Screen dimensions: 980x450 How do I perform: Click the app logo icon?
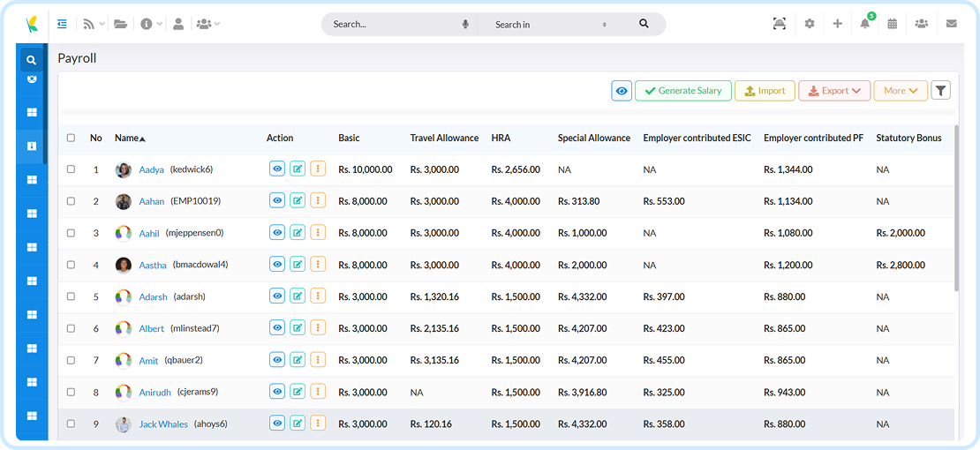click(x=31, y=24)
